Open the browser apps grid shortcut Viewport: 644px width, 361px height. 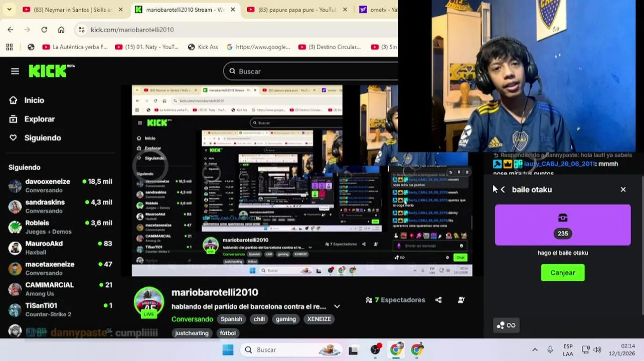(x=9, y=47)
